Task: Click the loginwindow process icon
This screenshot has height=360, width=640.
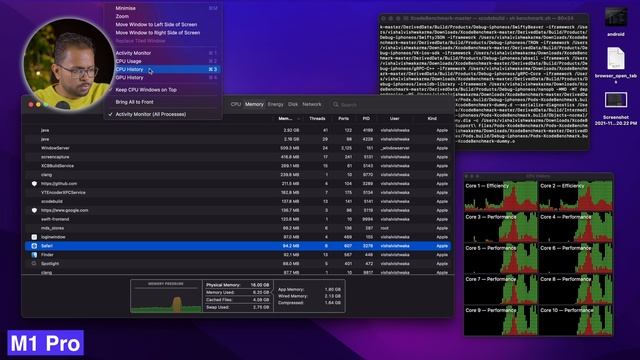Action: [x=34, y=237]
